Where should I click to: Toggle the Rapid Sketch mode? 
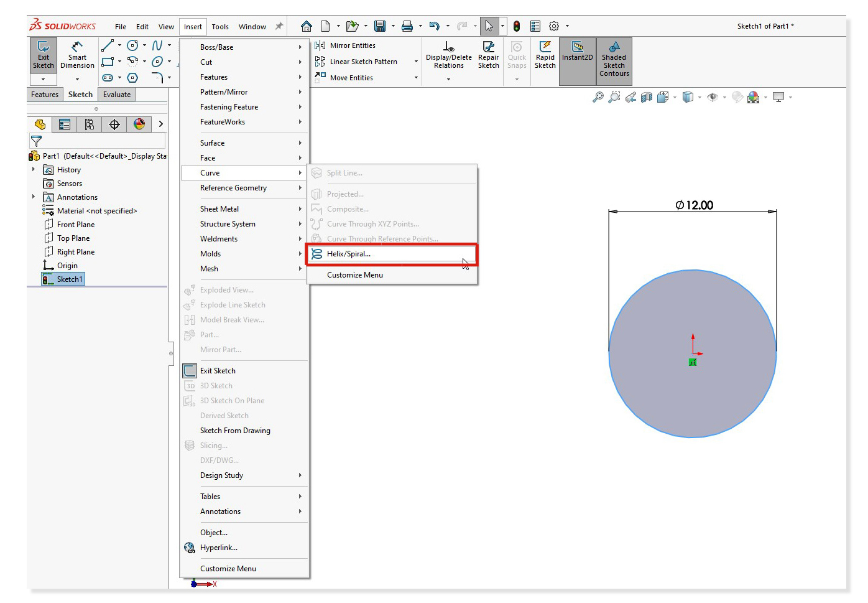tap(545, 56)
